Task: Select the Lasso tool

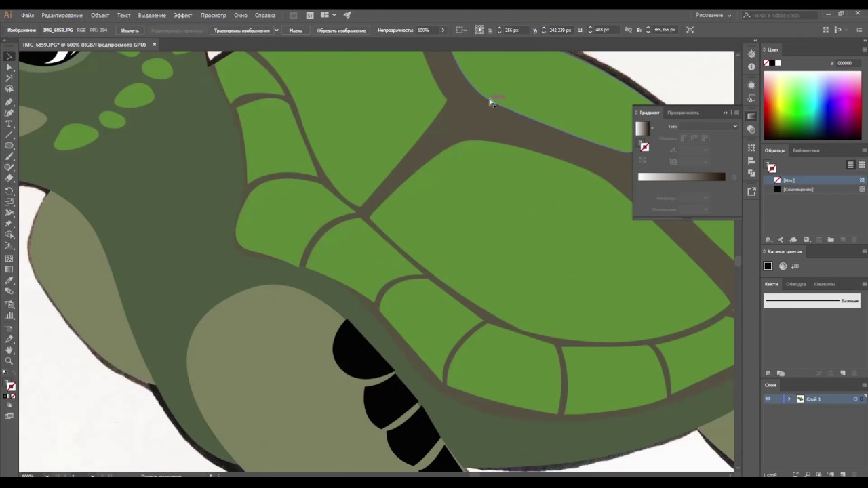Action: [x=9, y=89]
